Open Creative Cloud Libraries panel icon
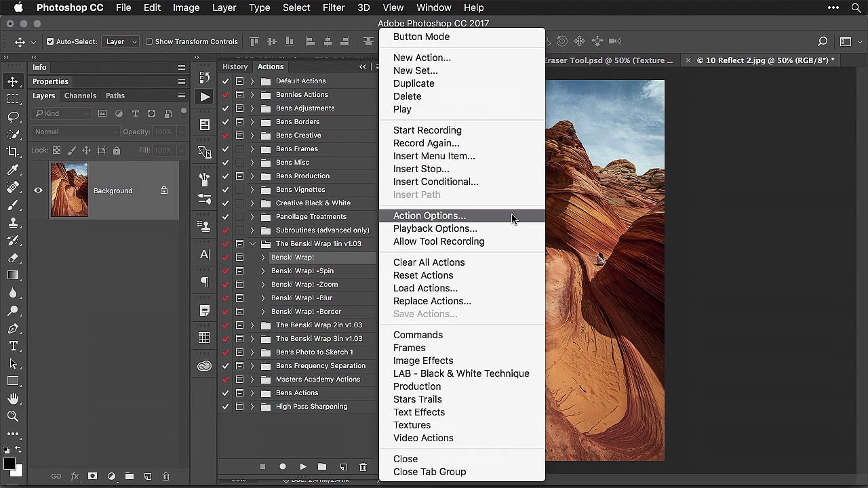Viewport: 868px width, 488px height. click(x=204, y=366)
